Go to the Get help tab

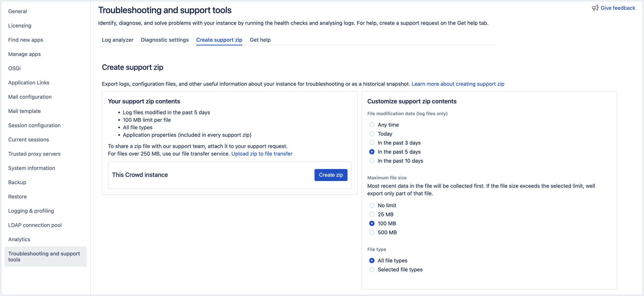[260, 40]
